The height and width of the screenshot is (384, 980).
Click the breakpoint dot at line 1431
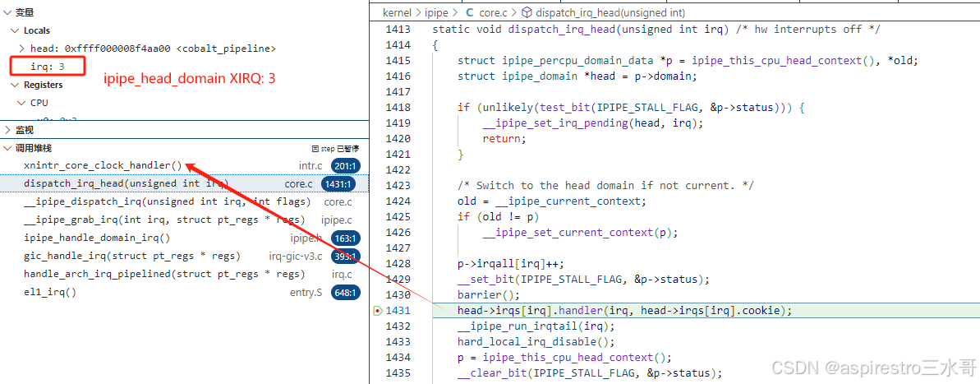[x=377, y=311]
